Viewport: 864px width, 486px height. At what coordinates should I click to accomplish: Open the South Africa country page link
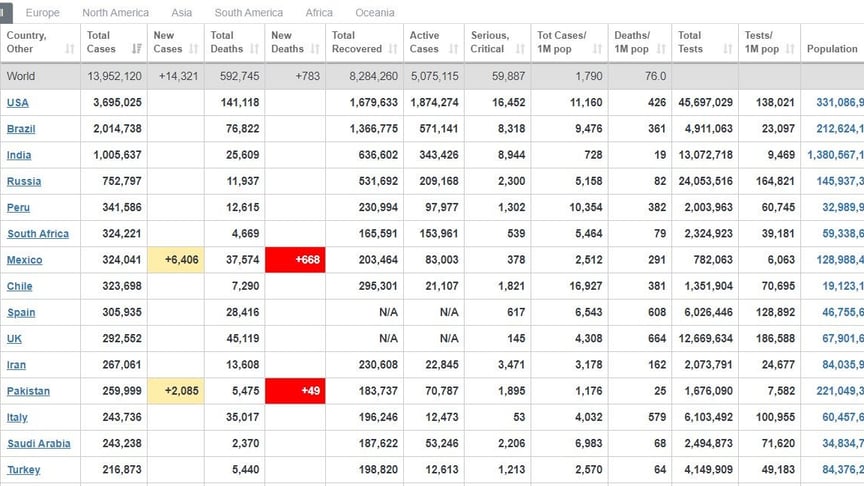(38, 234)
